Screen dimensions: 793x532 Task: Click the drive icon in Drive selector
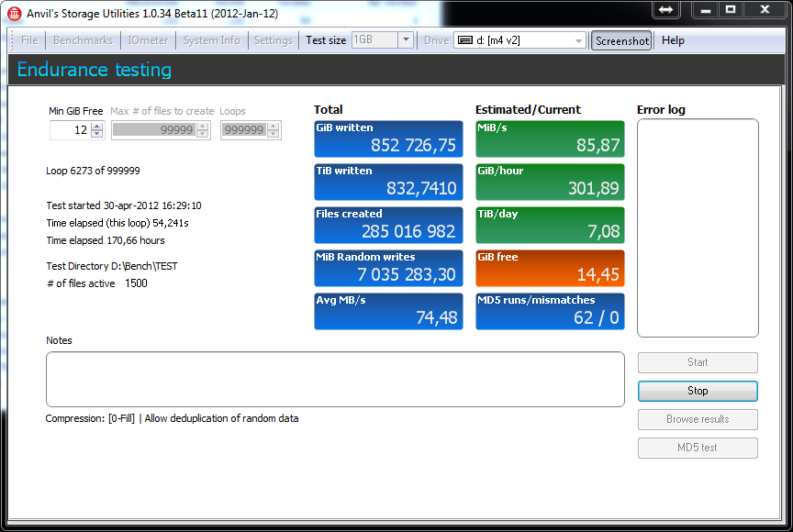tap(464, 40)
